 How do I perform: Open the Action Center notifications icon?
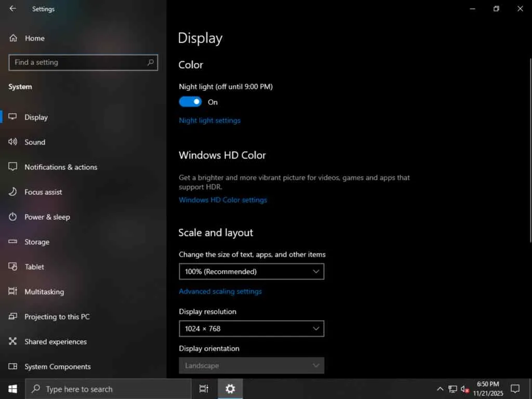pos(515,389)
